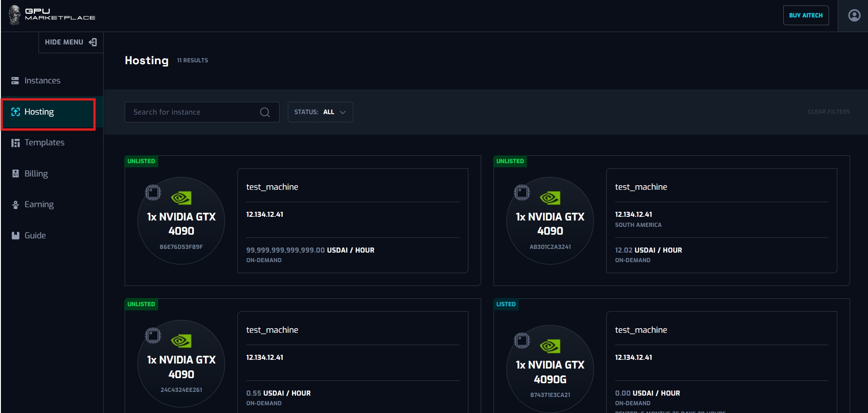Open the listed 4090G machine card
868x413 pixels.
[721, 362]
